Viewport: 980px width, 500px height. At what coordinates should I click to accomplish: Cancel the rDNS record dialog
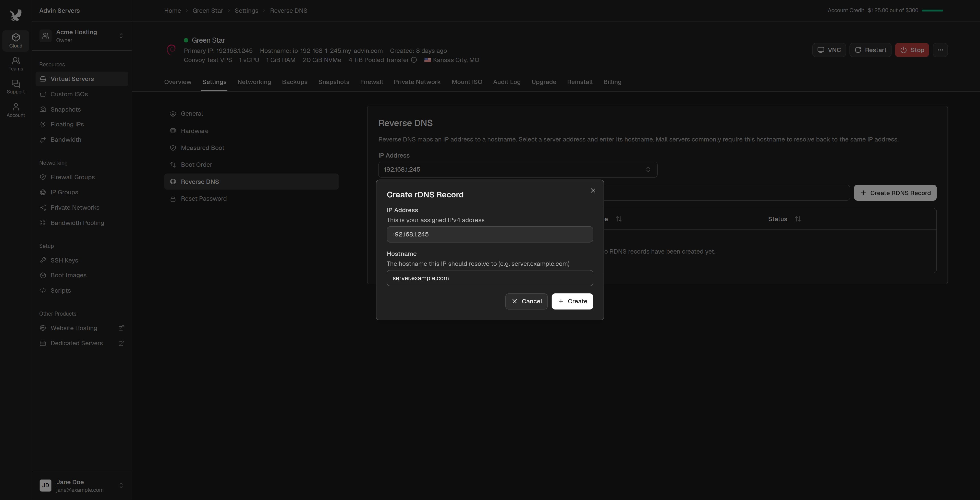tap(526, 301)
